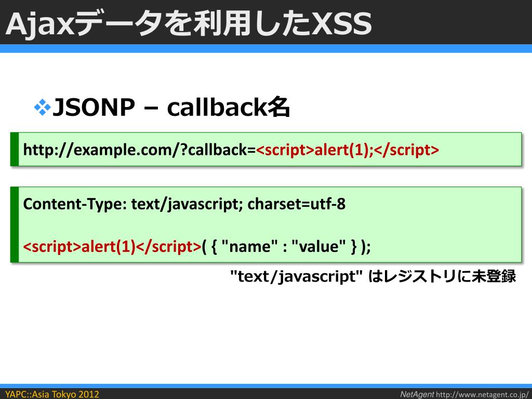Click the 'NetAgent' footer logo text
This screenshot has height=399, width=532.
[x=417, y=394]
